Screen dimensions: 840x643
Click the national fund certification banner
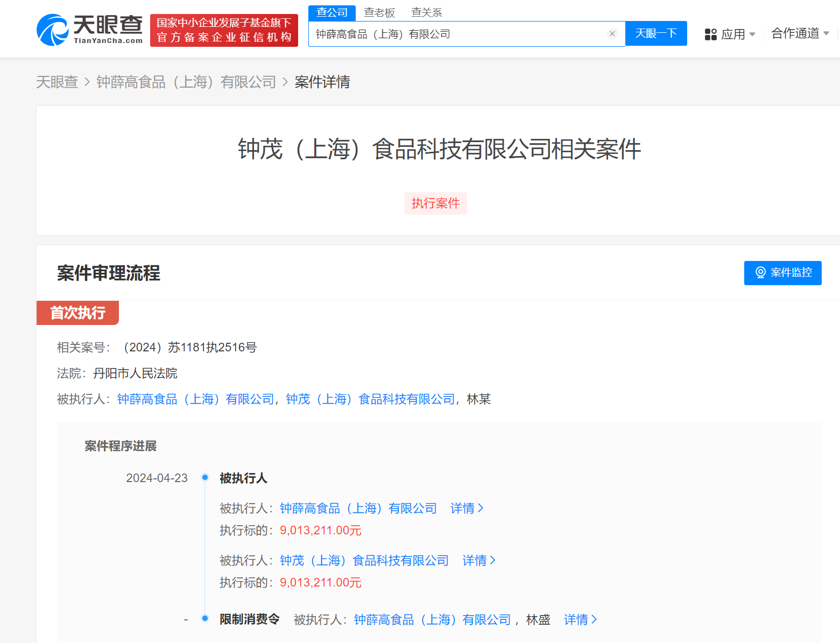pos(224,30)
